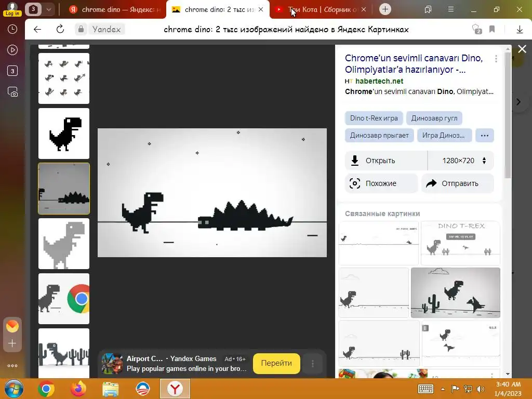Reload the page with the refresh icon

coord(60,30)
